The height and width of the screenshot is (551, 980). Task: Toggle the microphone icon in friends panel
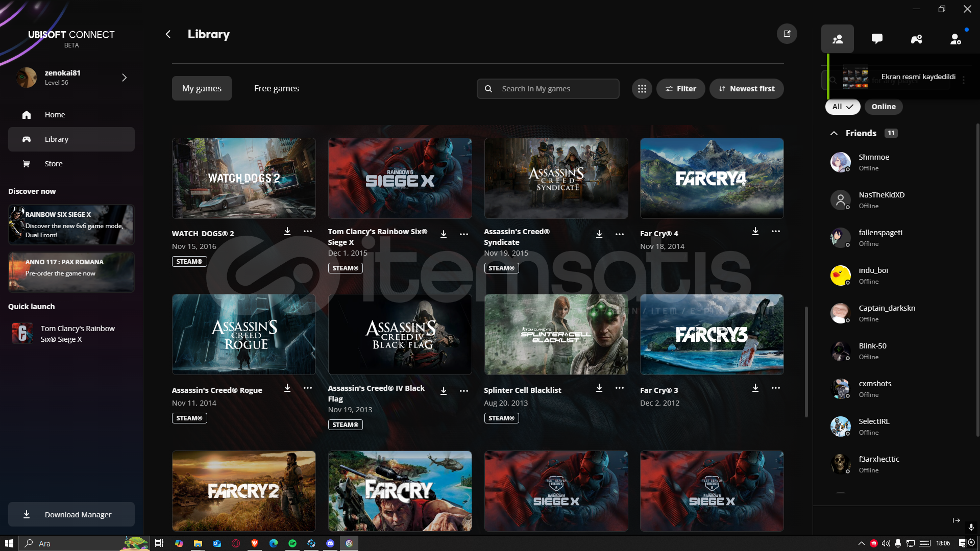tap(971, 527)
